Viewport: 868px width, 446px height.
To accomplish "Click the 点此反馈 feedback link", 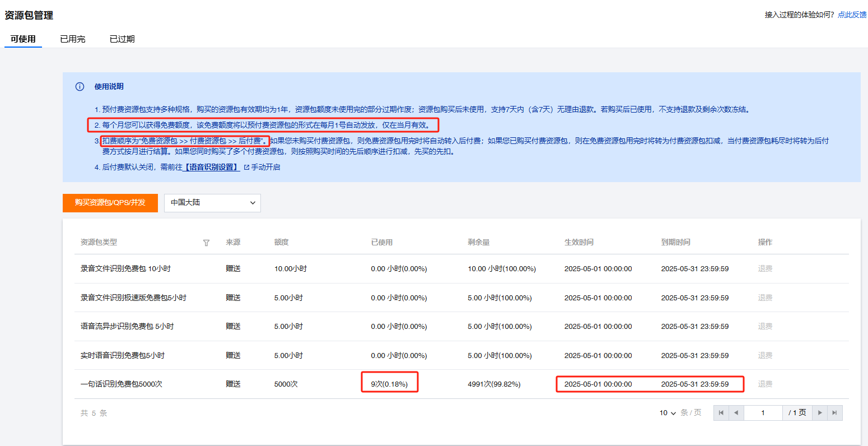I will pyautogui.click(x=852, y=15).
